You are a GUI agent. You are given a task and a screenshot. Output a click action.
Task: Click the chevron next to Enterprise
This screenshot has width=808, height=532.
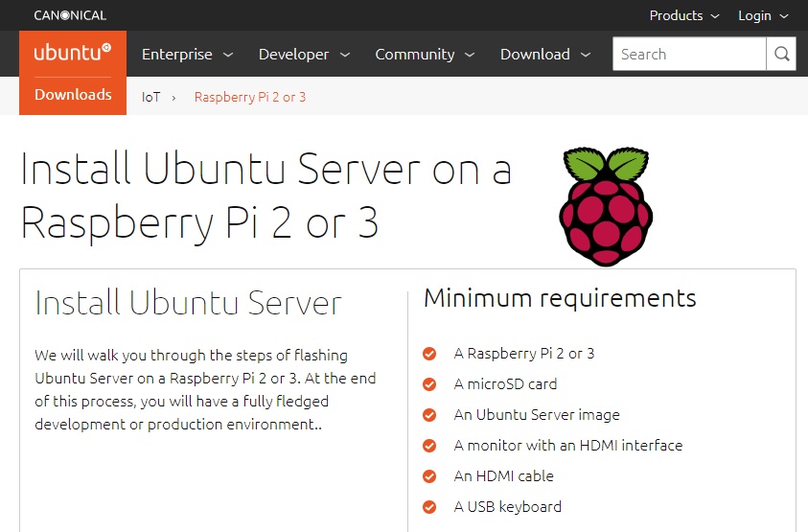228,55
